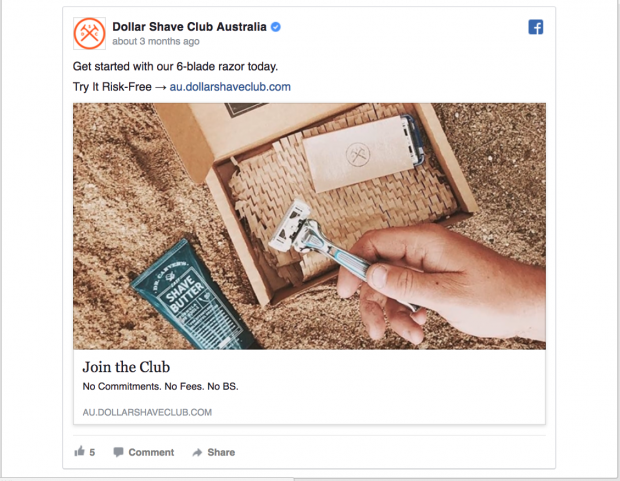
Task: Open the razor box ad image
Action: pyautogui.click(x=309, y=226)
